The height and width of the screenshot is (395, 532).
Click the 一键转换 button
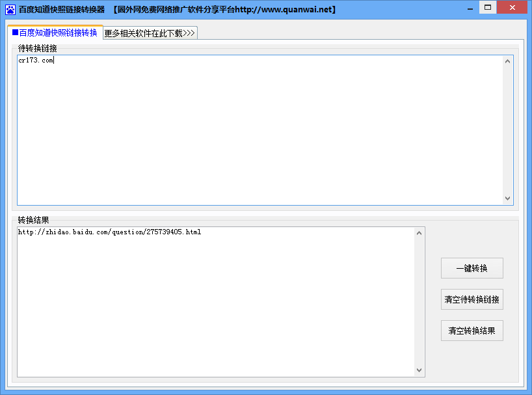click(x=472, y=268)
